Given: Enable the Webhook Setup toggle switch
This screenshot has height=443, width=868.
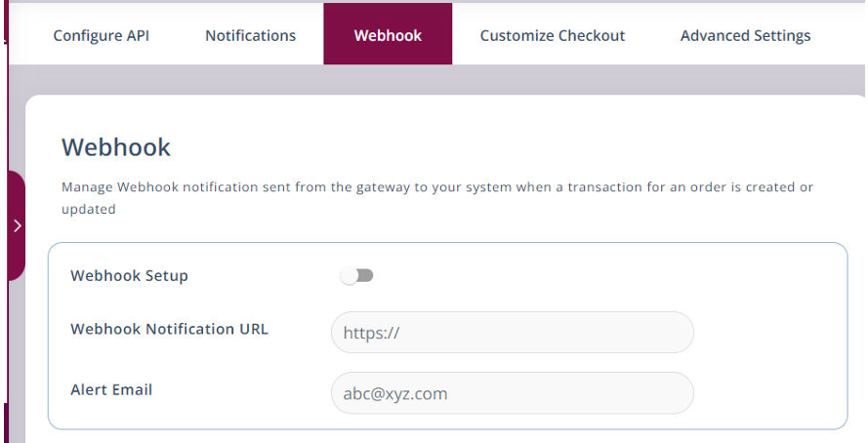Looking at the screenshot, I should pyautogui.click(x=357, y=276).
